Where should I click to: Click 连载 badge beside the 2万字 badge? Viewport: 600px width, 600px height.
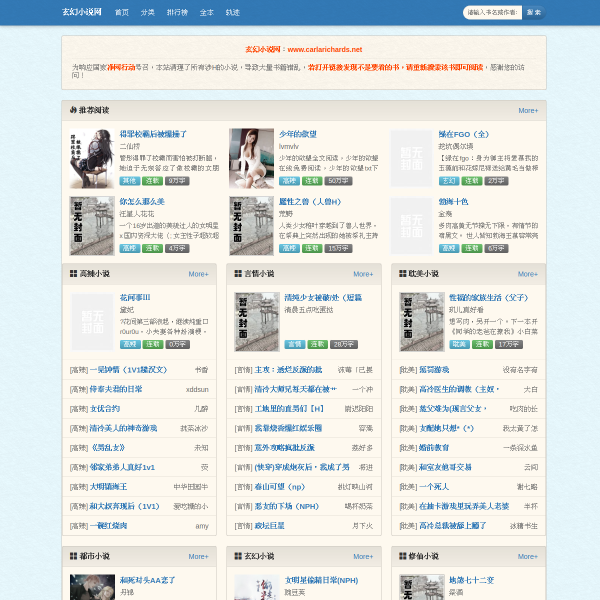click(472, 181)
